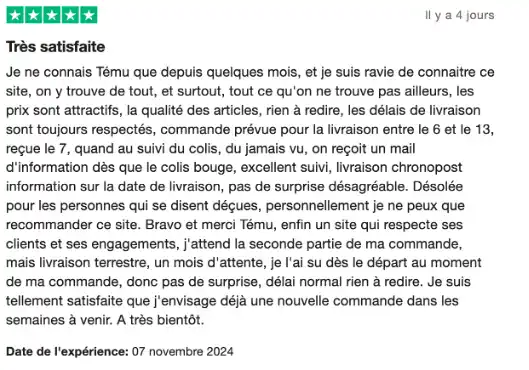Image resolution: width=529 pixels, height=370 pixels.
Task: Click the "Date de l'expérience:" label
Action: [x=67, y=352]
